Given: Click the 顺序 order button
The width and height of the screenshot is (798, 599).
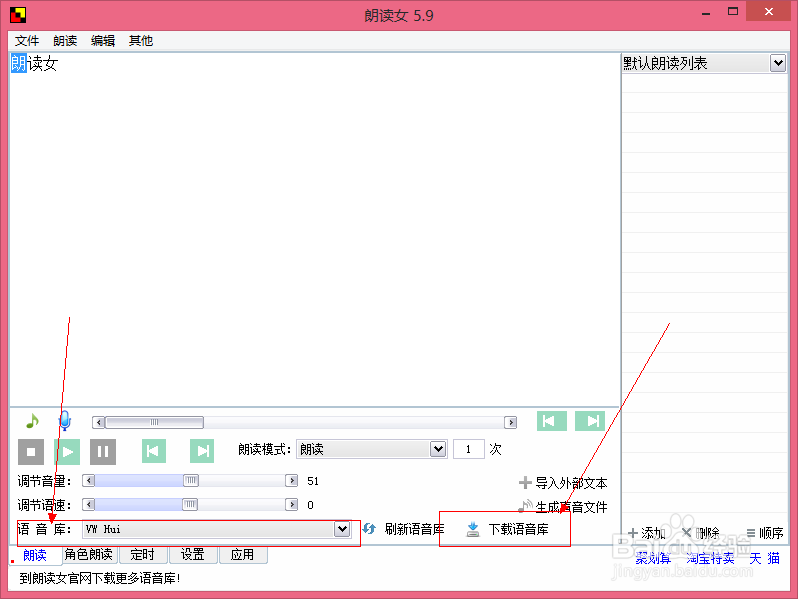Looking at the screenshot, I should 764,533.
